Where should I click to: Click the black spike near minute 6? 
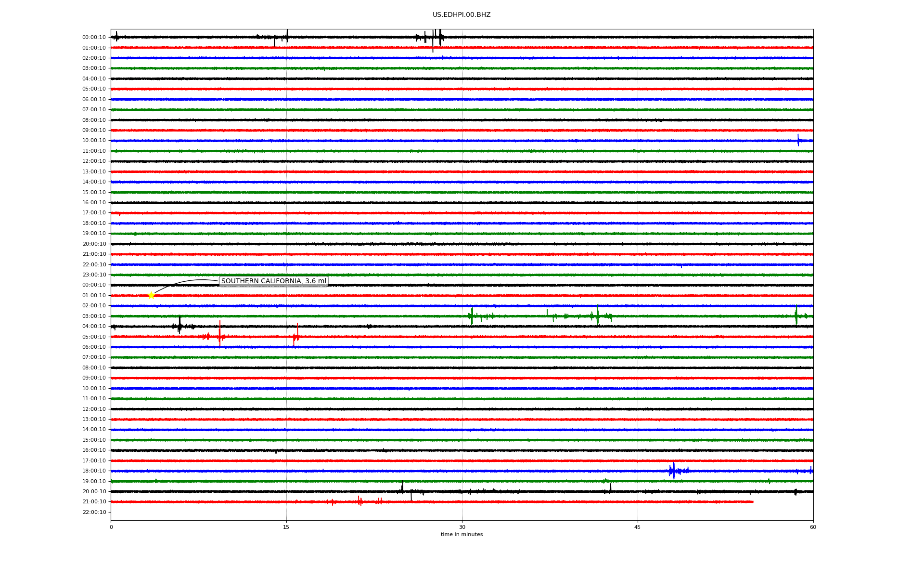(x=180, y=325)
